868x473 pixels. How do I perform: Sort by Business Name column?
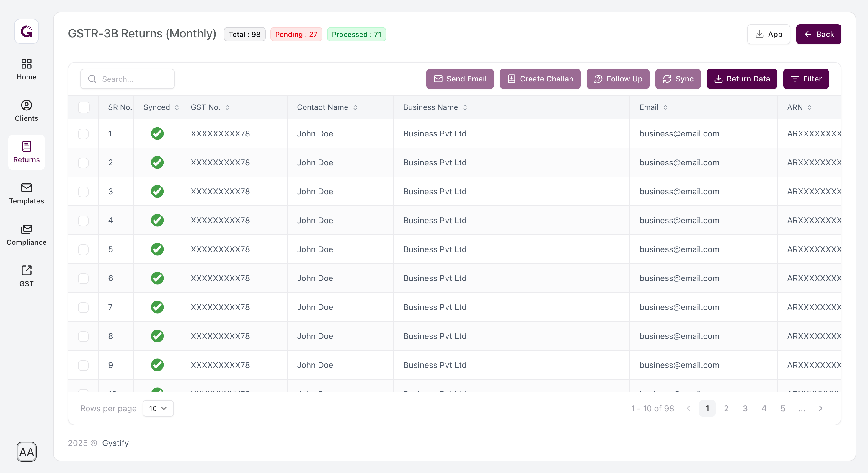click(465, 107)
